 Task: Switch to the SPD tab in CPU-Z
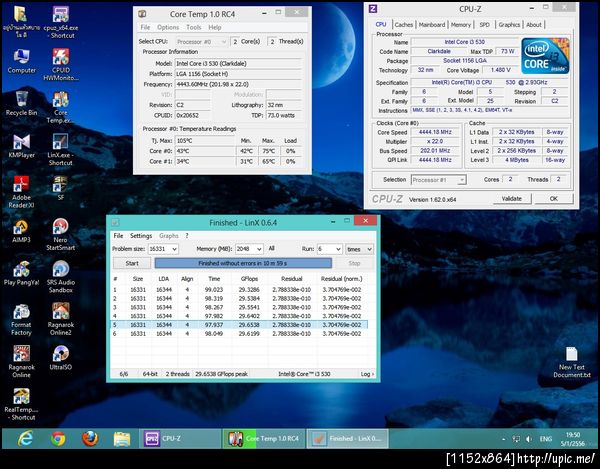point(484,24)
